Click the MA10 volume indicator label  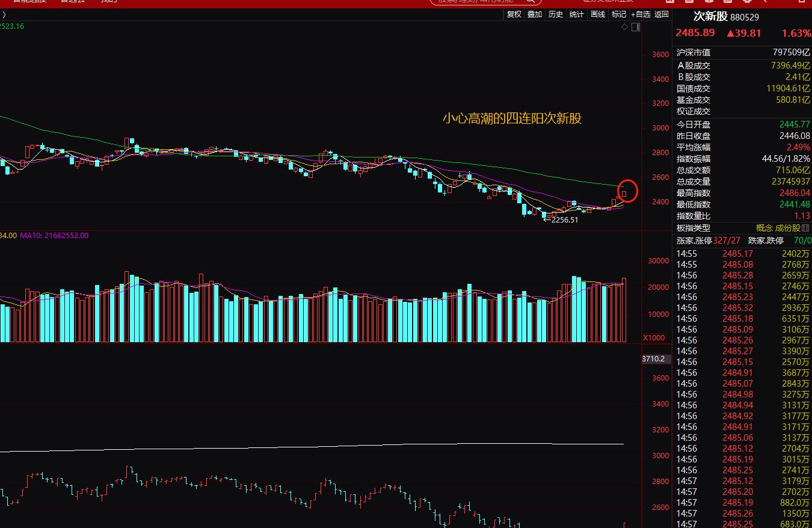[54, 236]
